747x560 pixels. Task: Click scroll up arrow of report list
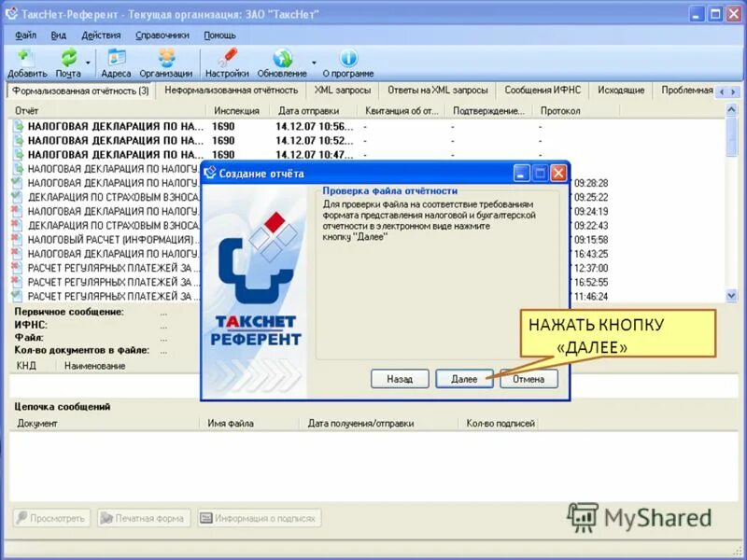(732, 109)
